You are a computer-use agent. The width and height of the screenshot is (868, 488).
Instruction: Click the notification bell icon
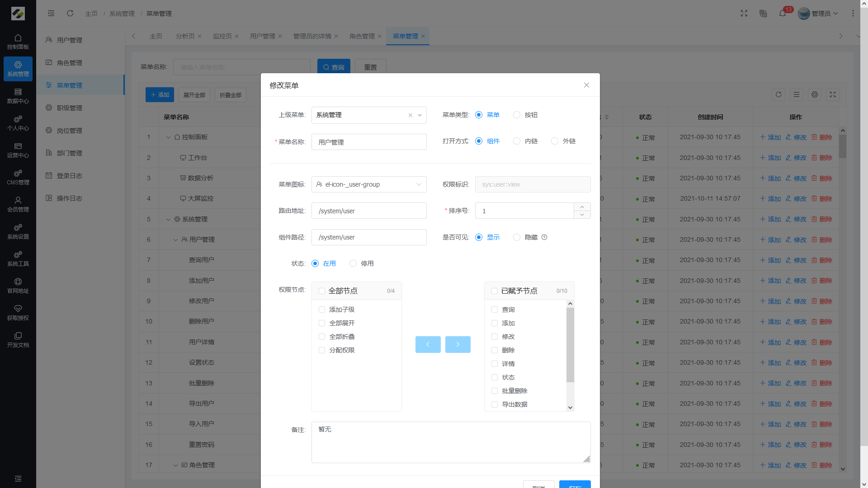click(782, 14)
